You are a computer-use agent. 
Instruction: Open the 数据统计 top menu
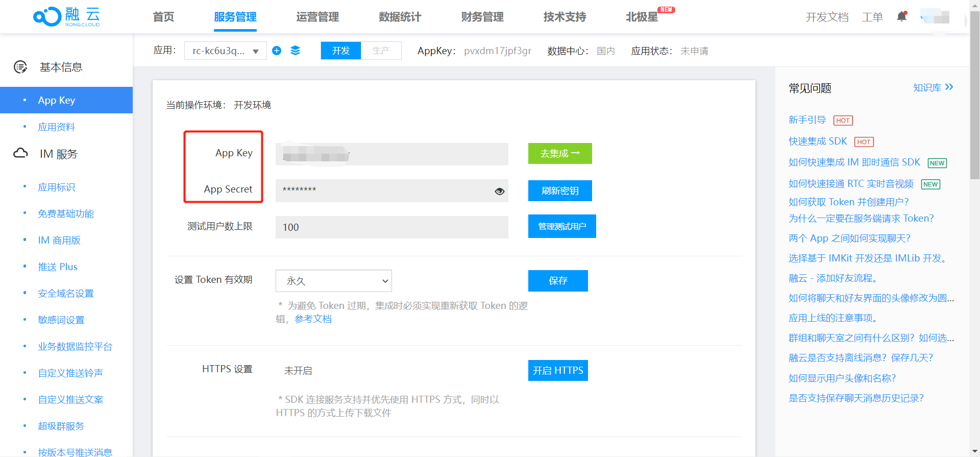(400, 17)
